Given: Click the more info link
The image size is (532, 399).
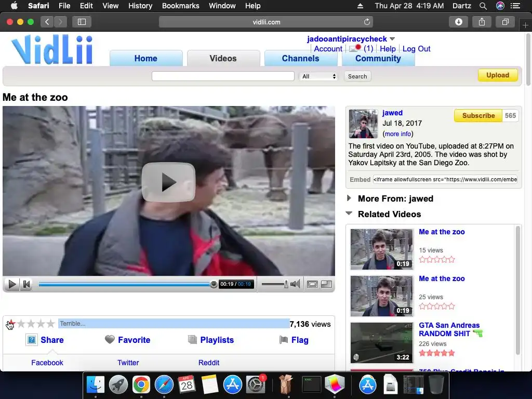Looking at the screenshot, I should [x=397, y=134].
